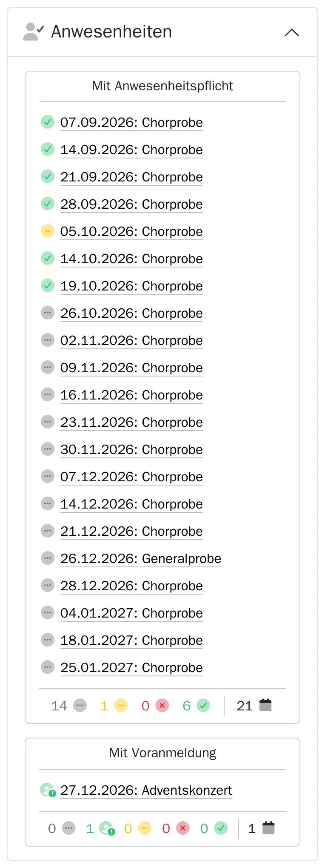This screenshot has height=868, width=325.
Task: Click calendar icon next to total 21
Action: (x=265, y=705)
